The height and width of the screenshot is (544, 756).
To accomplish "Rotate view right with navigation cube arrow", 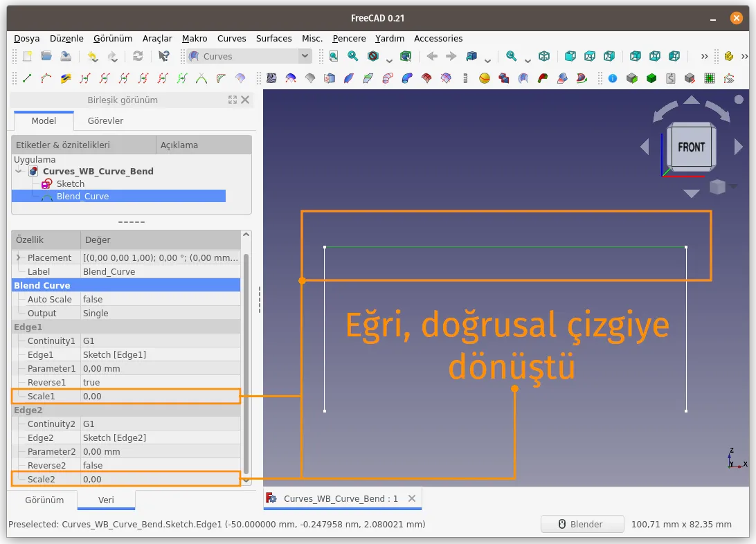I will 738,147.
